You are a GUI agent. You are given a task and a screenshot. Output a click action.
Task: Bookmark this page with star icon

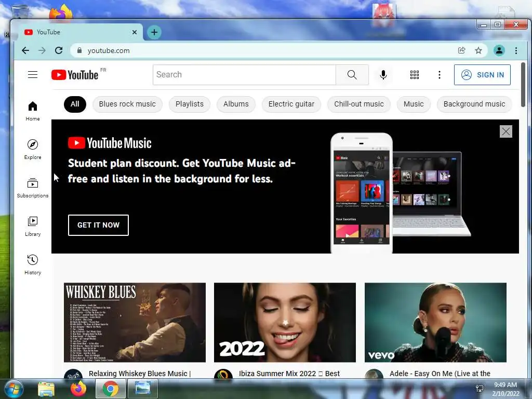[x=478, y=50]
